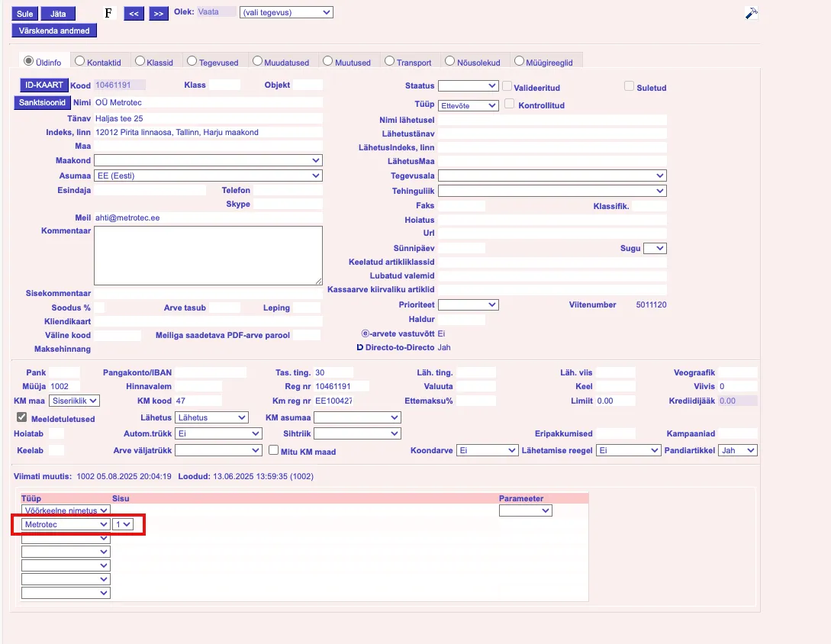This screenshot has height=644, width=831.
Task: Click the Sule button
Action: click(x=24, y=14)
